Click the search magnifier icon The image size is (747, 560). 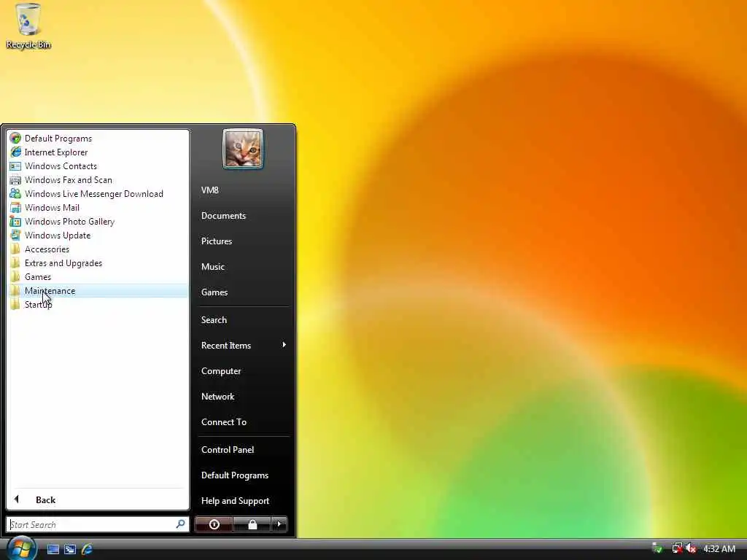coord(181,524)
